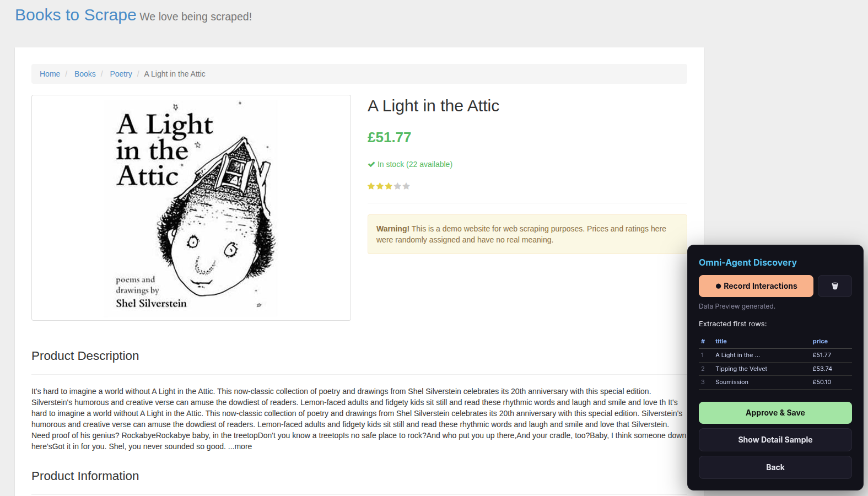Screen dimensions: 868x496
Task: Expand description with the ...more link
Action: tap(240, 446)
